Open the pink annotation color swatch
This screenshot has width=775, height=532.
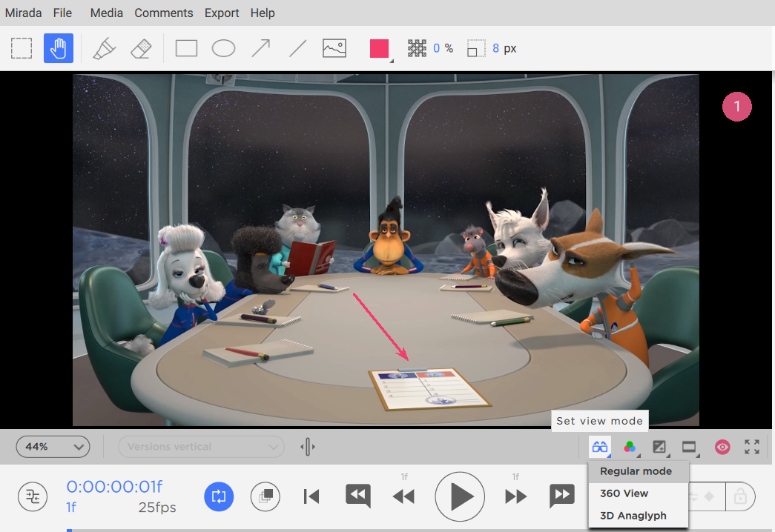pos(380,48)
